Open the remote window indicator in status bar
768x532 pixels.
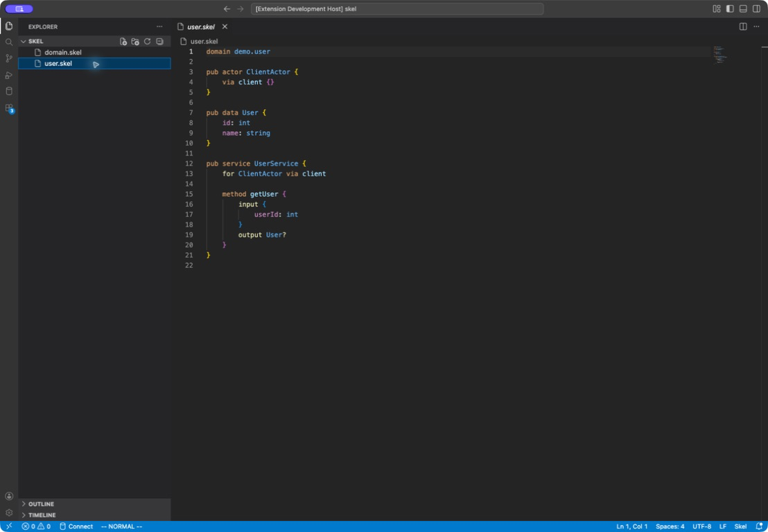point(9,526)
